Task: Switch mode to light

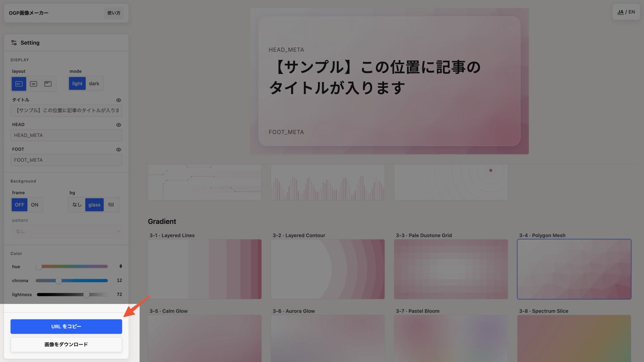Action: coord(77,84)
